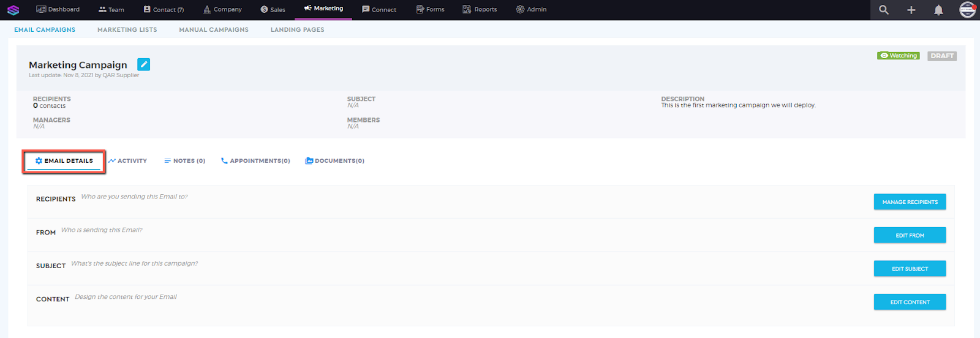Screen dimensions: 980x338
Task: Open the Dashboard menu
Action: 58,9
